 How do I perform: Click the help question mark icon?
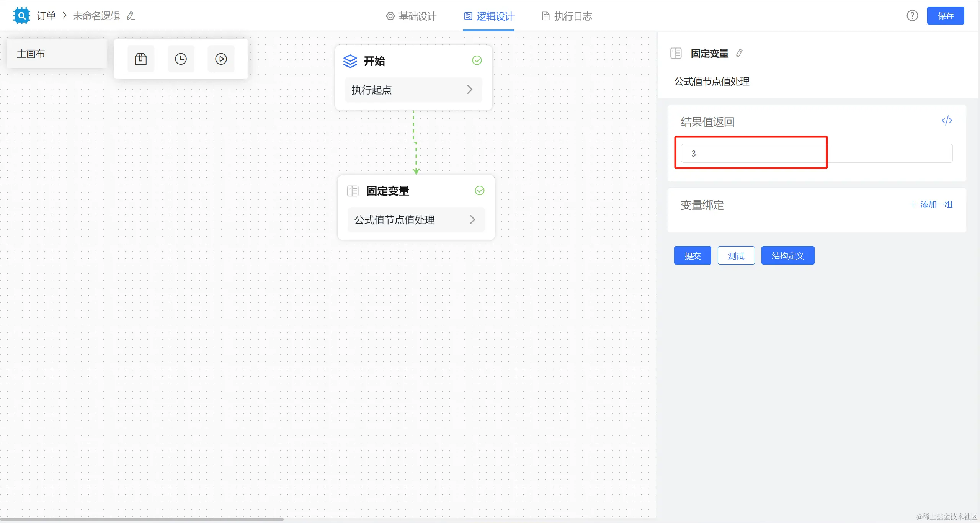tap(912, 16)
